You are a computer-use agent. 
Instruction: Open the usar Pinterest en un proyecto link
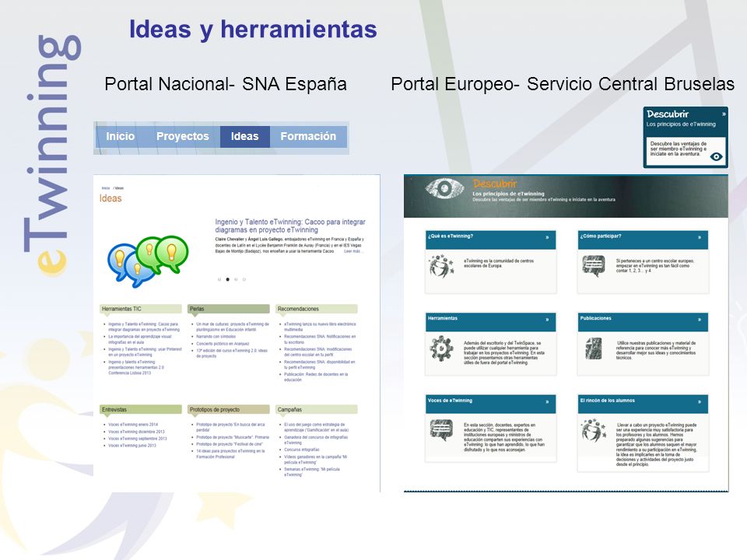coord(145,352)
